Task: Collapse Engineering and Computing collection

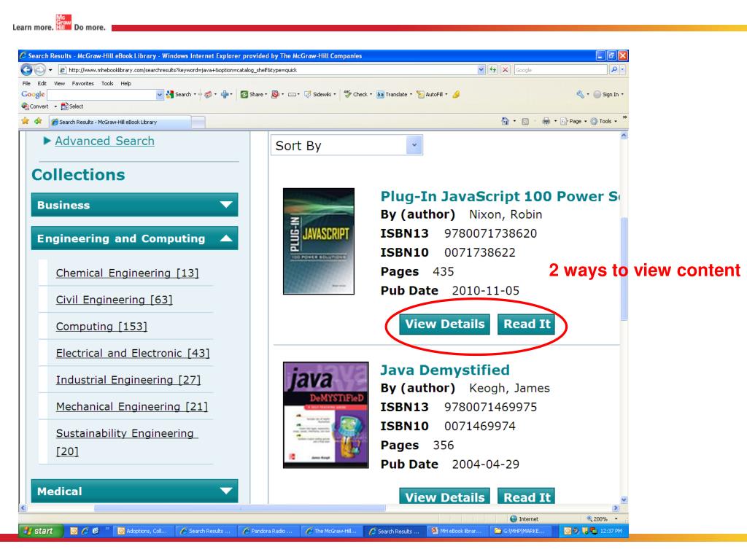Action: [134, 238]
